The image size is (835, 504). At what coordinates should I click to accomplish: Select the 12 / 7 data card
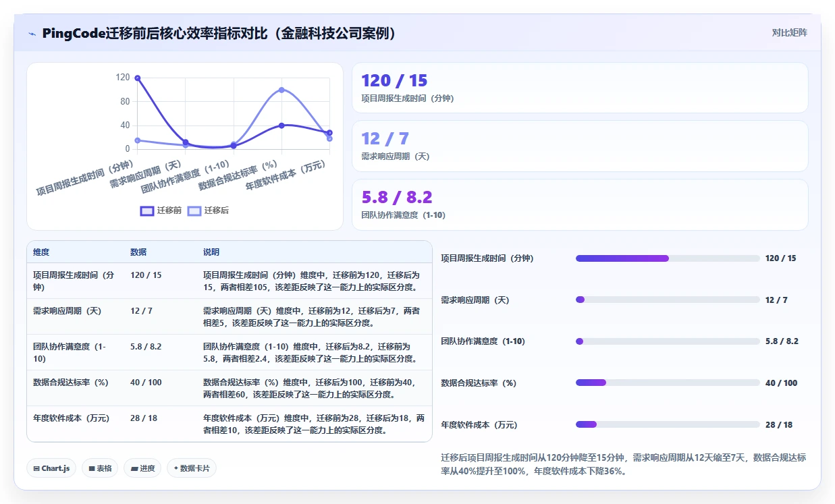tap(580, 146)
